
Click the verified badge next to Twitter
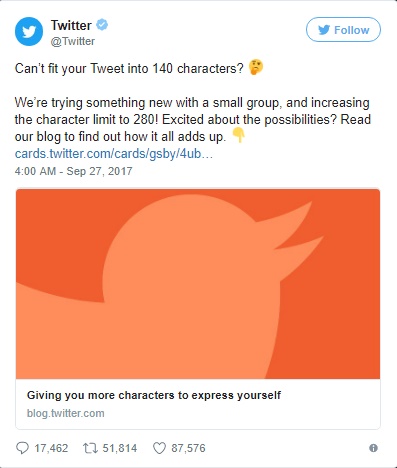coord(102,25)
